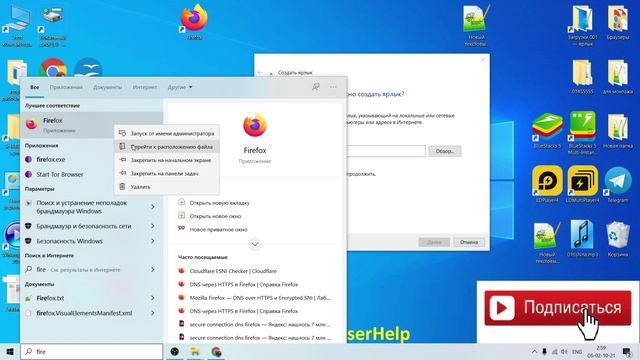The image size is (640, 360).
Task: Click location input field in shortcut dialog
Action: click(x=386, y=151)
